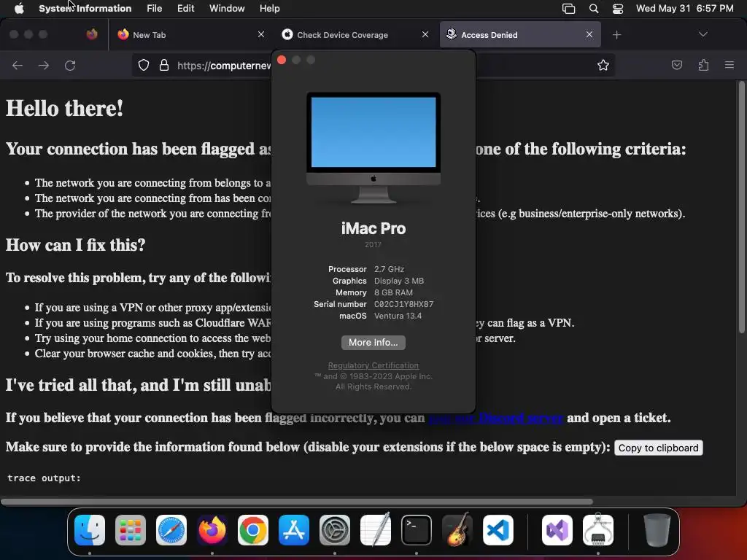Bookmark this page with star icon

click(x=603, y=65)
